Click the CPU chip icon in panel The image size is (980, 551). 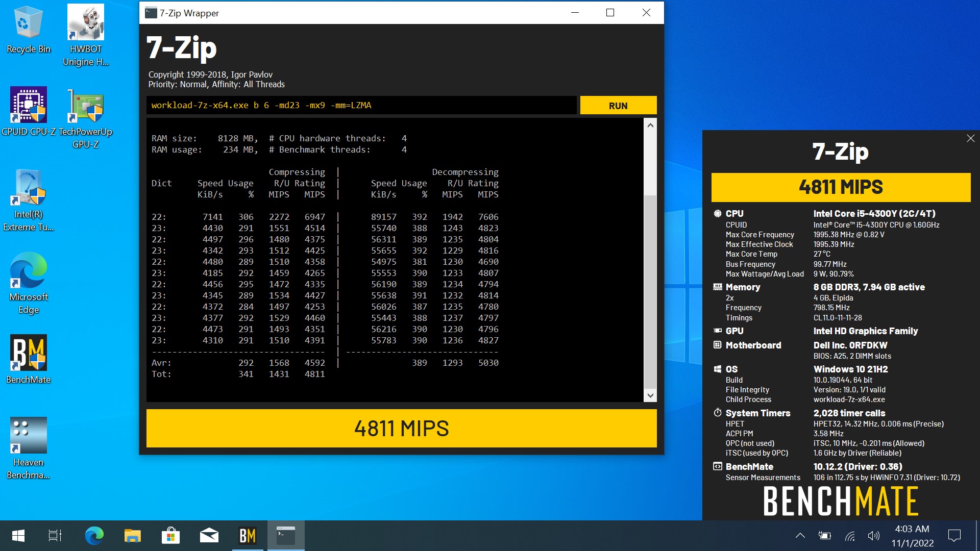(718, 213)
